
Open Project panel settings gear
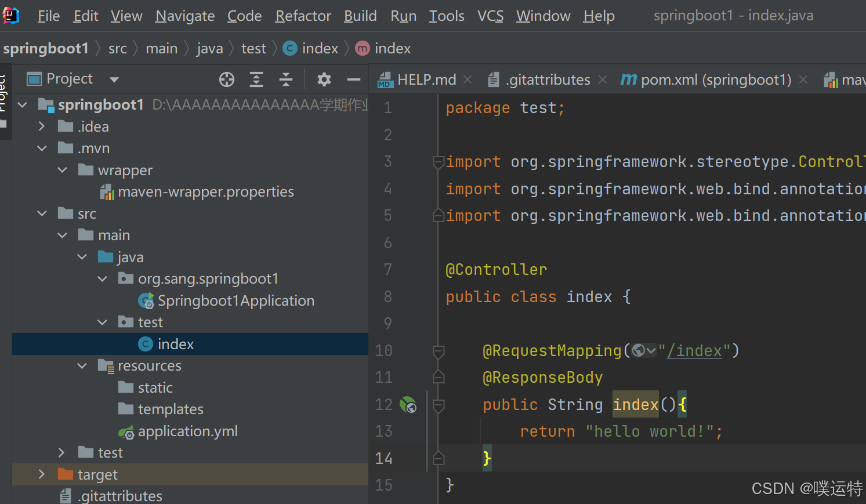point(324,79)
